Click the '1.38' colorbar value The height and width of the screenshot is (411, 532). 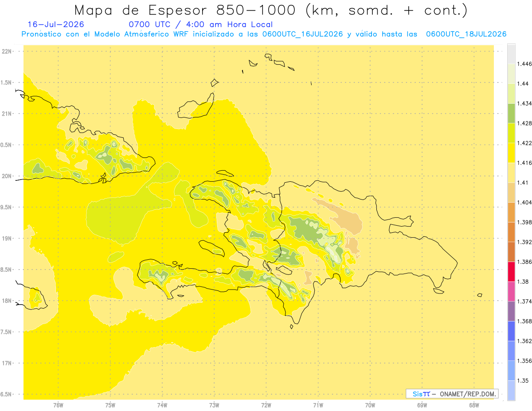point(522,282)
